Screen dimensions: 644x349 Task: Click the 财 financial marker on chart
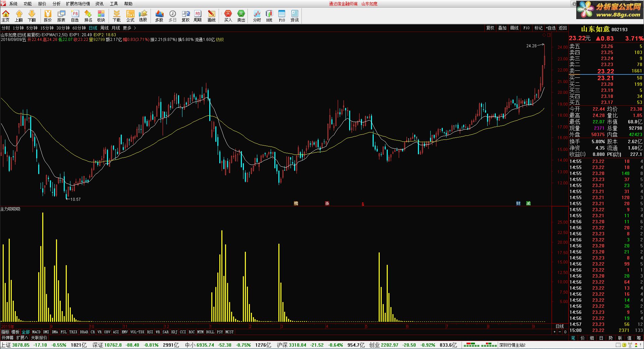[518, 203]
